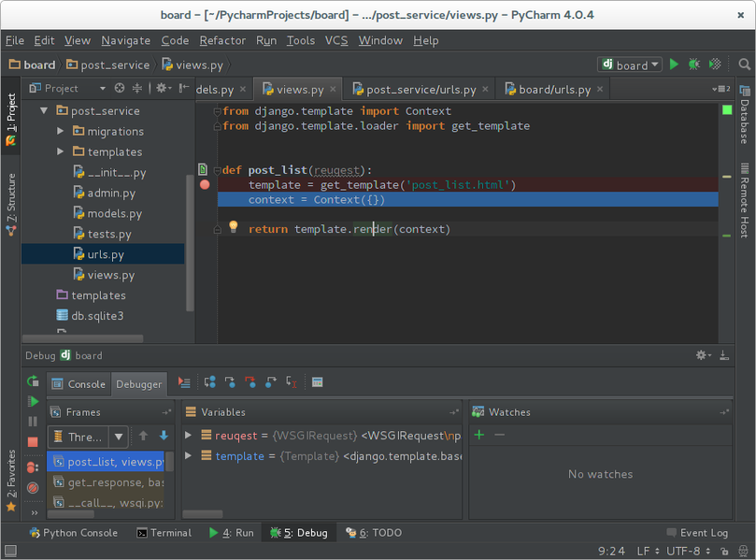
Task: Change line separator LF in status bar
Action: click(x=648, y=551)
